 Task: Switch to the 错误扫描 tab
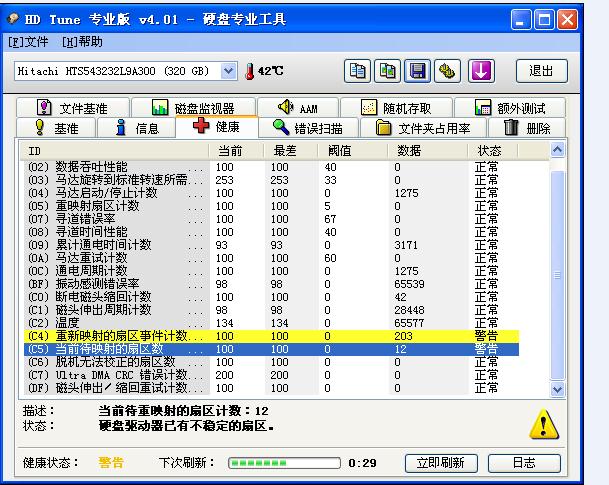coord(308,127)
